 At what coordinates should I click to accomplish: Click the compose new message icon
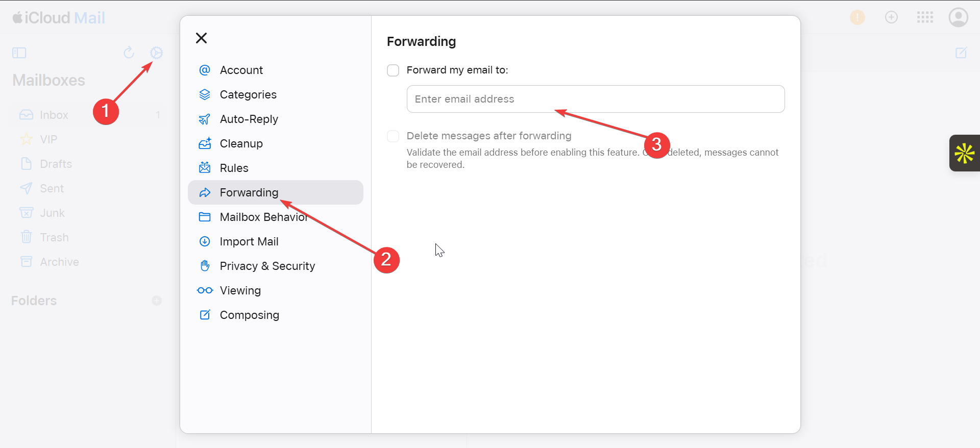(x=961, y=53)
